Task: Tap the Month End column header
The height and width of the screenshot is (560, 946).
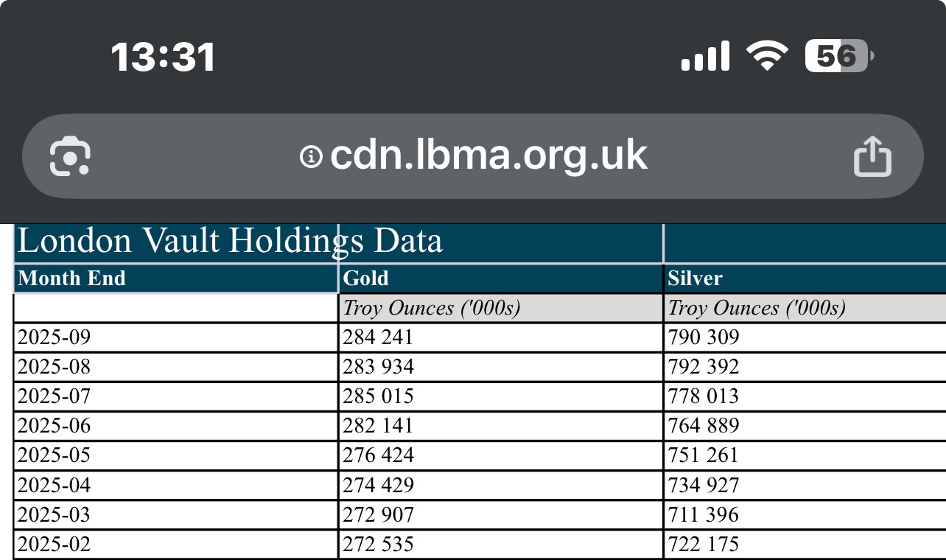Action: [x=71, y=279]
